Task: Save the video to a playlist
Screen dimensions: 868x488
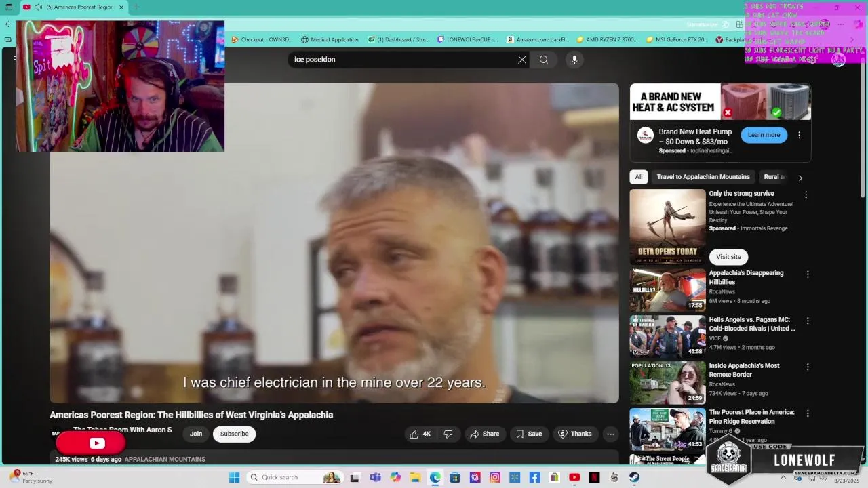Action: [x=529, y=434]
